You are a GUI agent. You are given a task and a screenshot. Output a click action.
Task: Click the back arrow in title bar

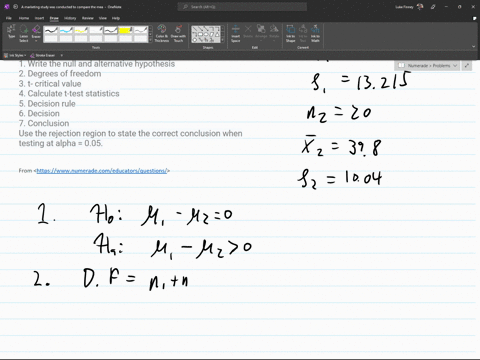click(15, 7)
